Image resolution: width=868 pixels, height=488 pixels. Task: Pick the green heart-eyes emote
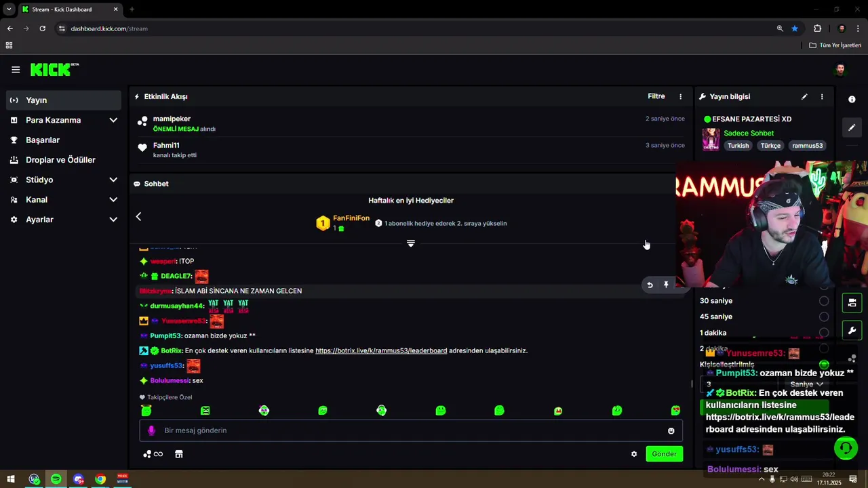coord(675,411)
